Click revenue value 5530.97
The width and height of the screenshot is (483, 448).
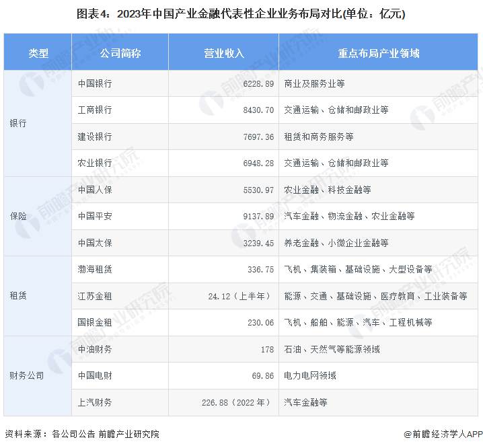(258, 190)
